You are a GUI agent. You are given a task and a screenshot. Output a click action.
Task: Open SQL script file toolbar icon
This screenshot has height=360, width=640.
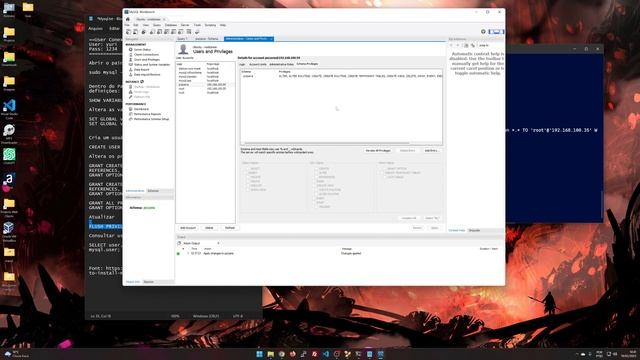click(x=136, y=31)
